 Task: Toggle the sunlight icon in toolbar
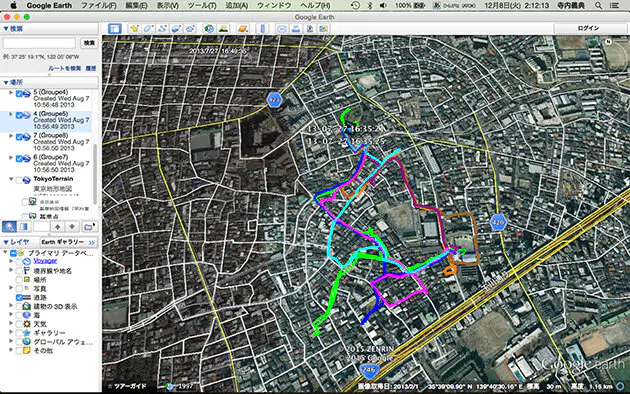tap(223, 29)
